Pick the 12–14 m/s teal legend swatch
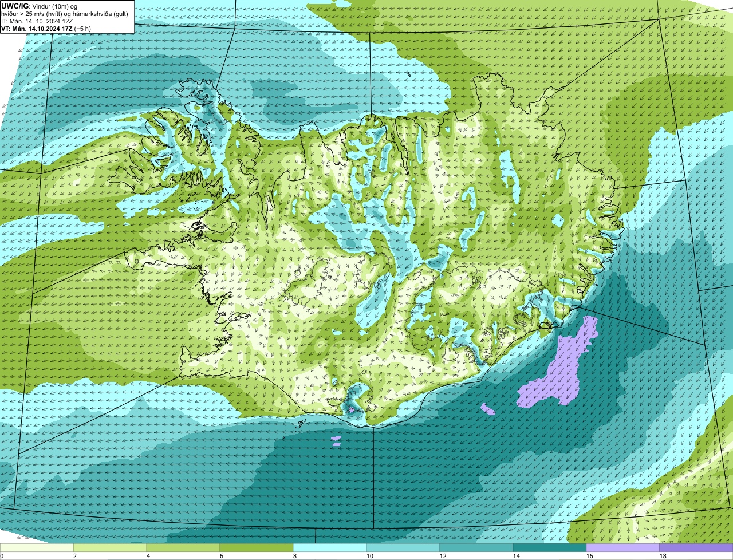 pyautogui.click(x=476, y=548)
